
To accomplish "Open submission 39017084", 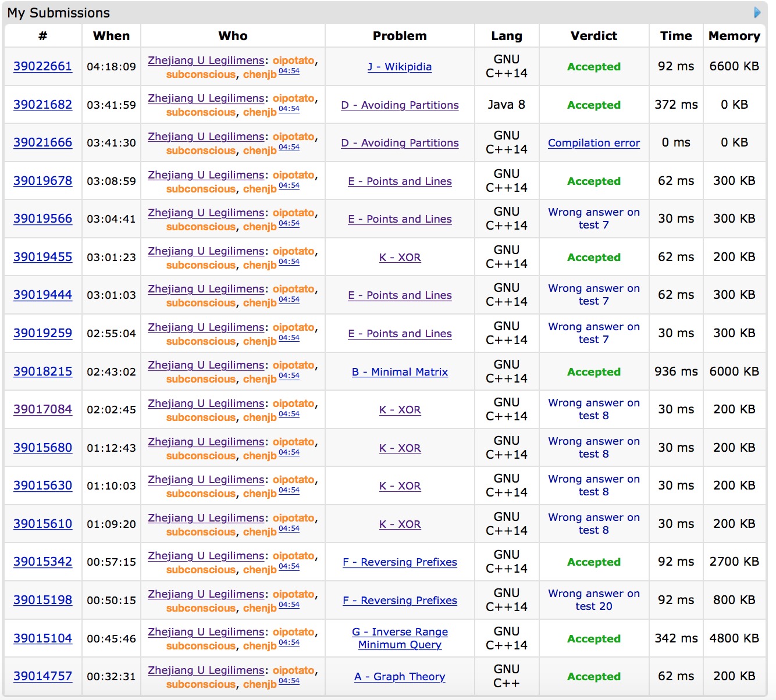I will click(x=42, y=409).
